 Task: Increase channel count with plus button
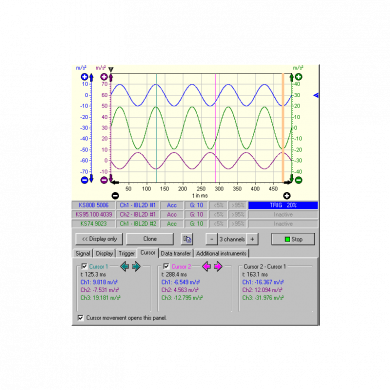[x=252, y=239]
